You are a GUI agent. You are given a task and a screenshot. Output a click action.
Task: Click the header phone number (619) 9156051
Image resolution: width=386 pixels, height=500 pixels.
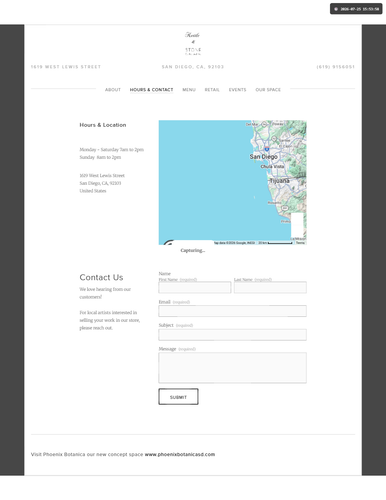coord(336,67)
